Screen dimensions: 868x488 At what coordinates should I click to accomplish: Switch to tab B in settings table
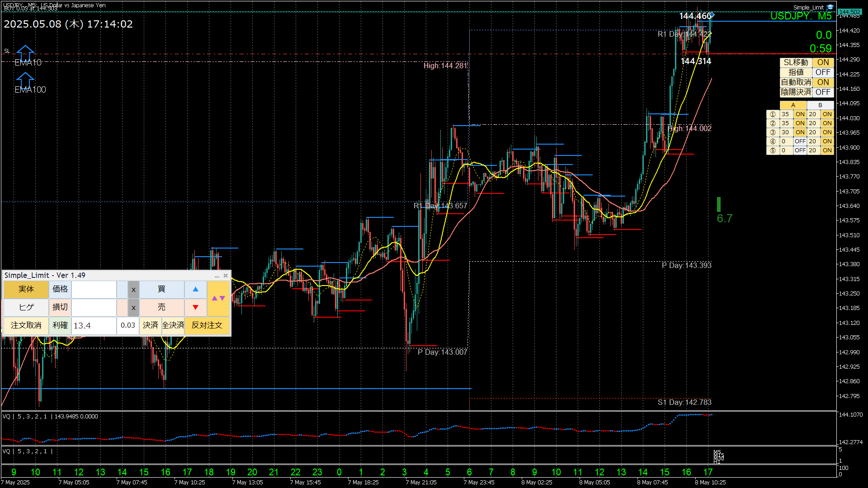(x=820, y=105)
